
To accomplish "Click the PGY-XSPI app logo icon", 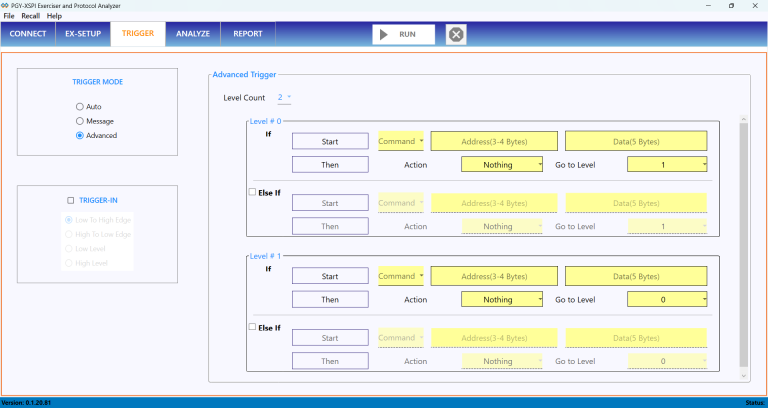I will click(5, 6).
